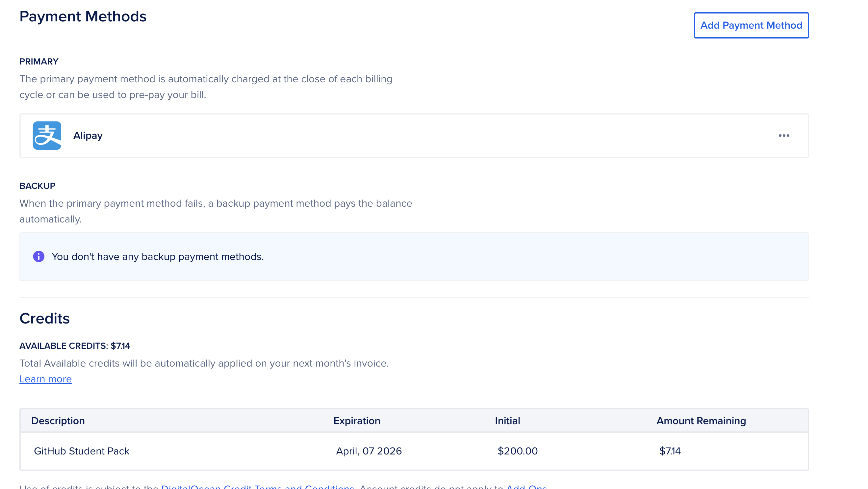
Task: Click the Initial column header
Action: tap(507, 421)
